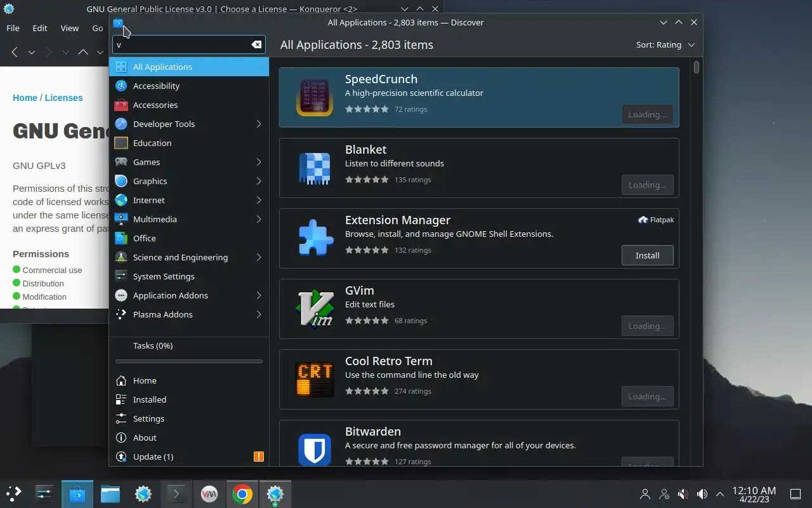Click the Cool Retro Term CRT icon

tap(315, 379)
